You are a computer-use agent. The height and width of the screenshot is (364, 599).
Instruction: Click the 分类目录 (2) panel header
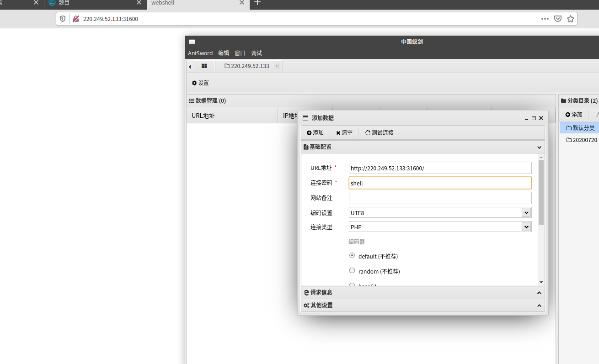coord(579,100)
